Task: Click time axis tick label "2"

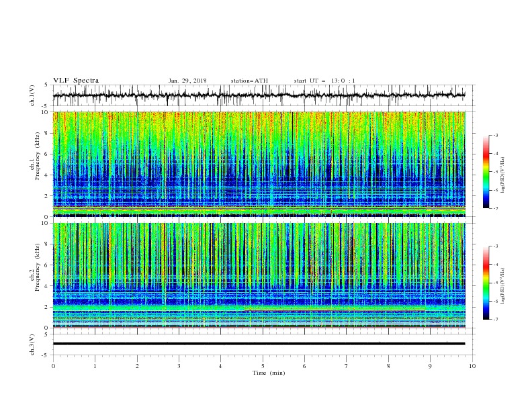Action: 137,366
